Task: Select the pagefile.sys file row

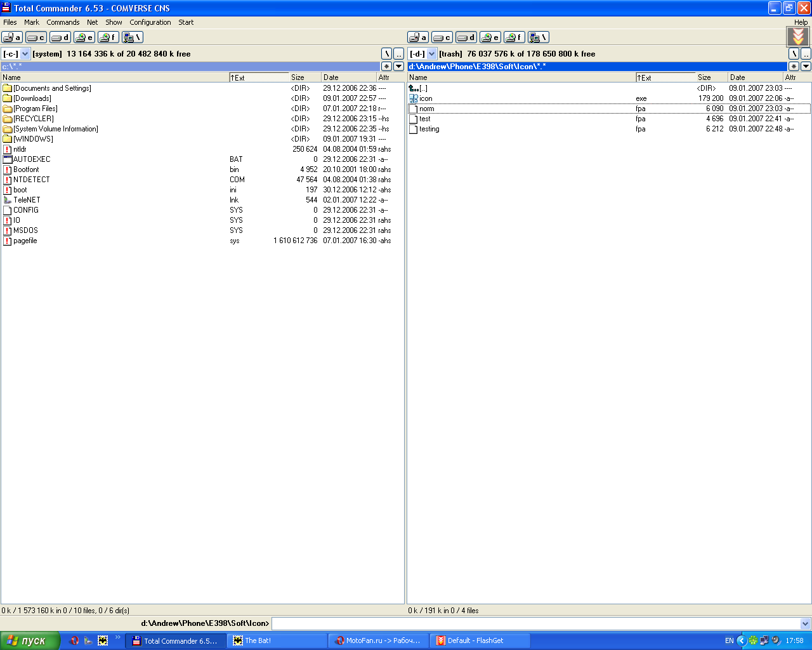Action: click(202, 241)
